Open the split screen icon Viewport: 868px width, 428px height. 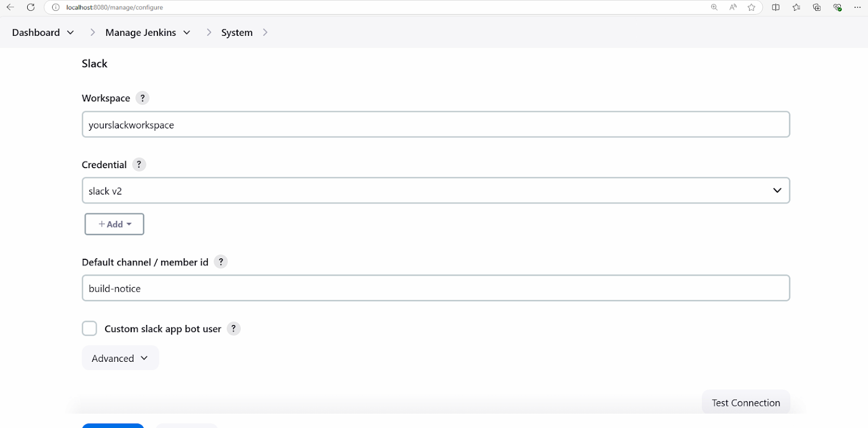point(776,8)
